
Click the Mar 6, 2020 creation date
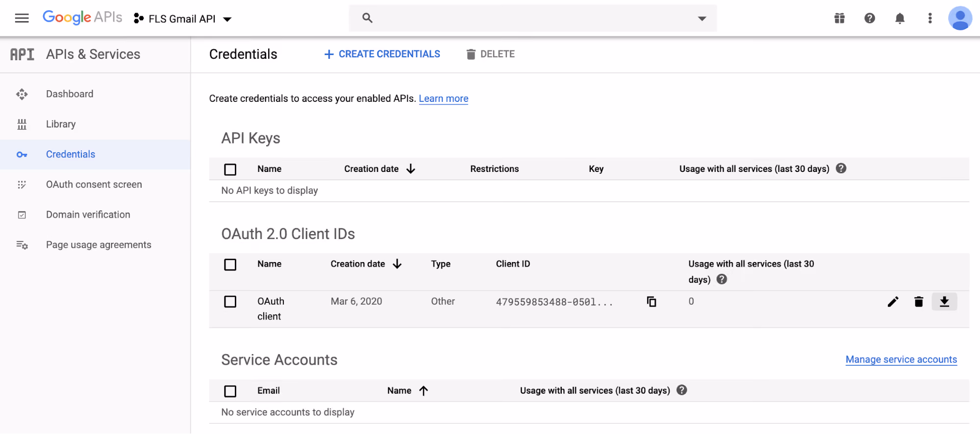tap(356, 302)
